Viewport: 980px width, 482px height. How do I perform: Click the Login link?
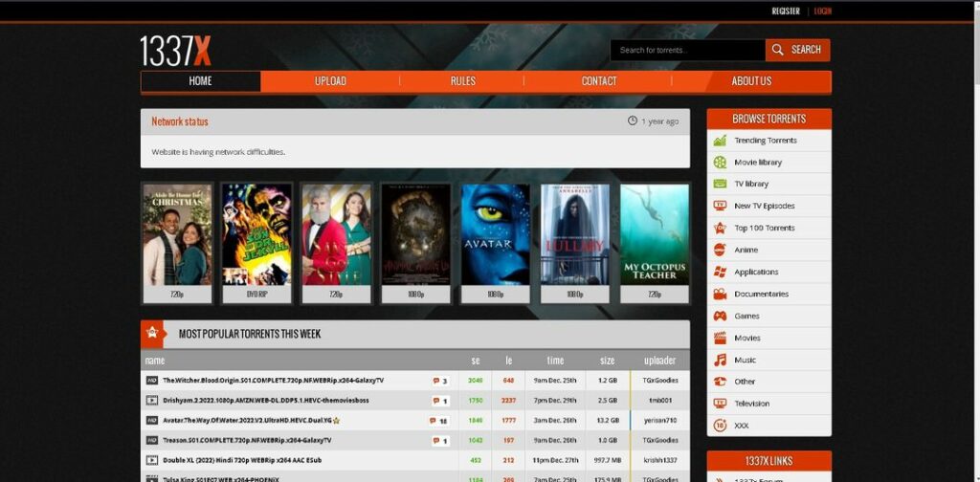coord(822,11)
